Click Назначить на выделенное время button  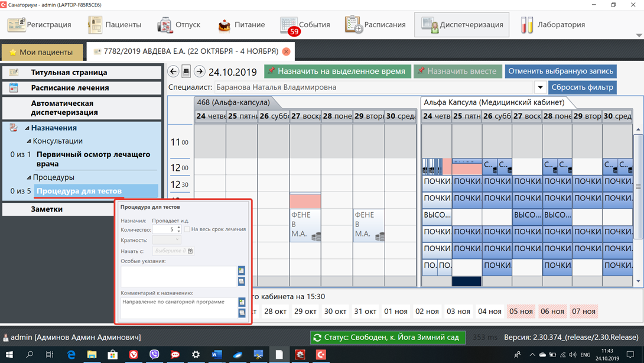pyautogui.click(x=337, y=71)
